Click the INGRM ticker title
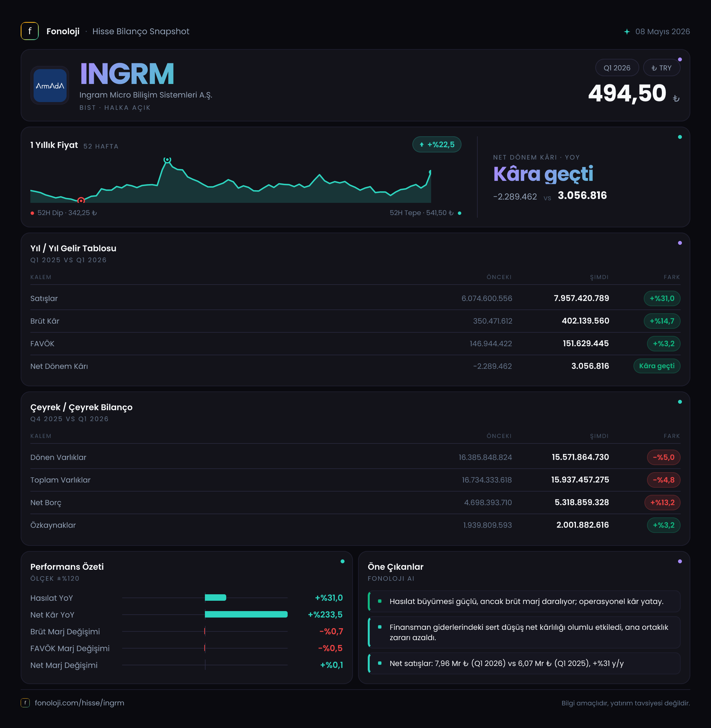 coord(127,74)
